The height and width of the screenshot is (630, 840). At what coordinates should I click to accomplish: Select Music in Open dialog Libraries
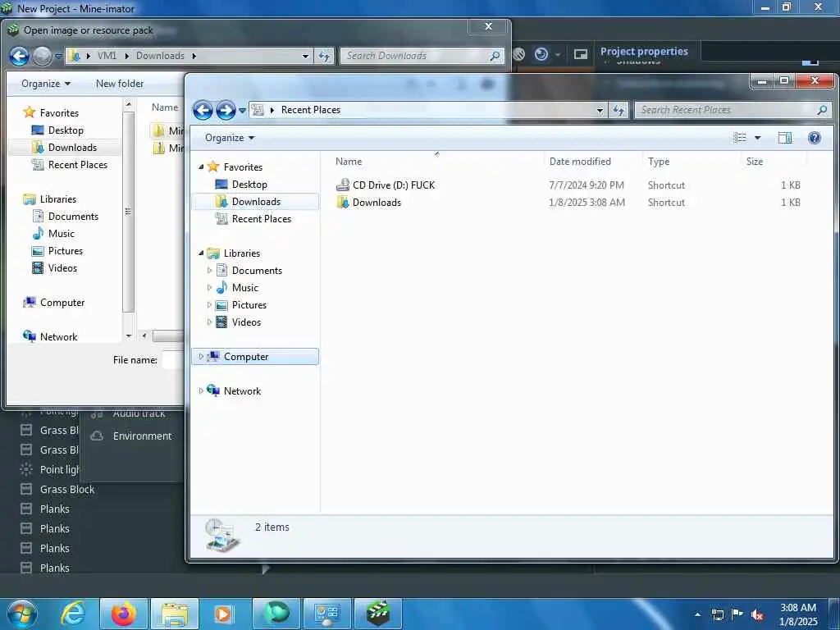click(53, 234)
